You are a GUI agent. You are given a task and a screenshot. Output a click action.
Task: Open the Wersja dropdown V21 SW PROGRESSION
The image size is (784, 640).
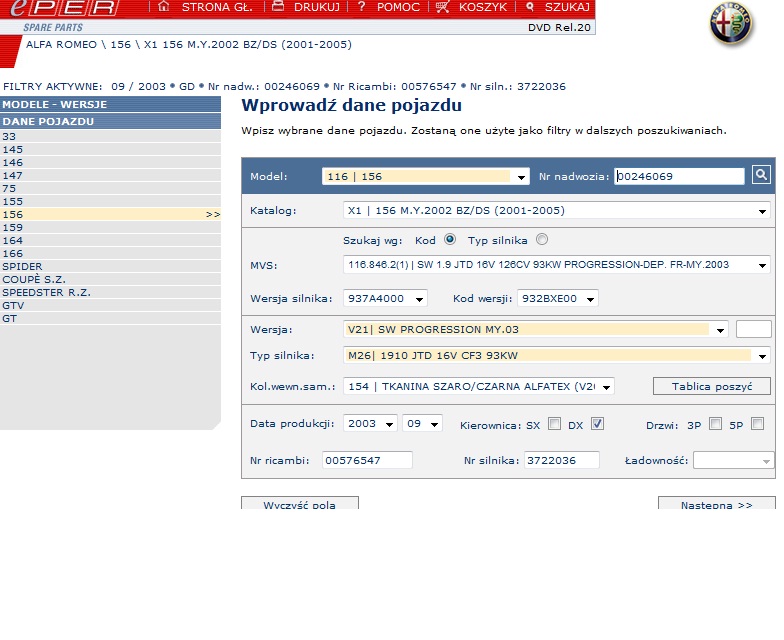(536, 330)
